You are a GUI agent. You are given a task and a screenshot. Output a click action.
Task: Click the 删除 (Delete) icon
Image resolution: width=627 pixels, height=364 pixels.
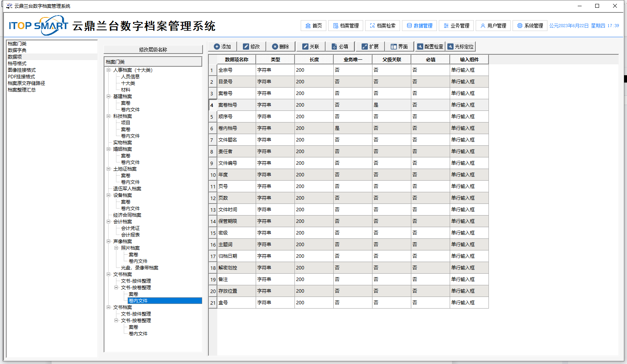pos(275,47)
